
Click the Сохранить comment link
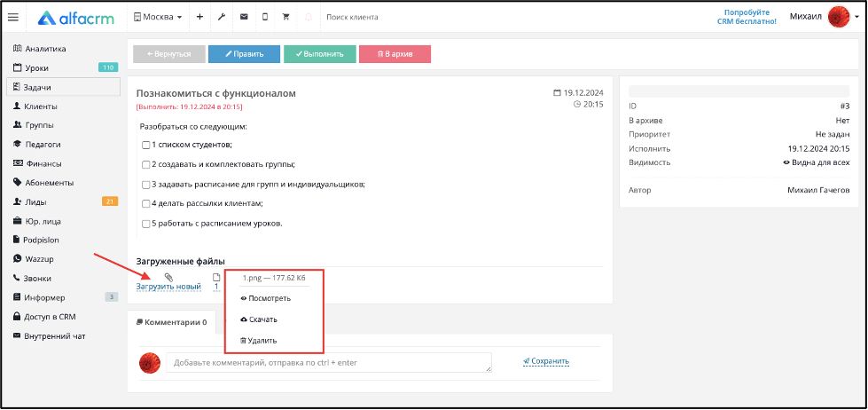tap(546, 361)
